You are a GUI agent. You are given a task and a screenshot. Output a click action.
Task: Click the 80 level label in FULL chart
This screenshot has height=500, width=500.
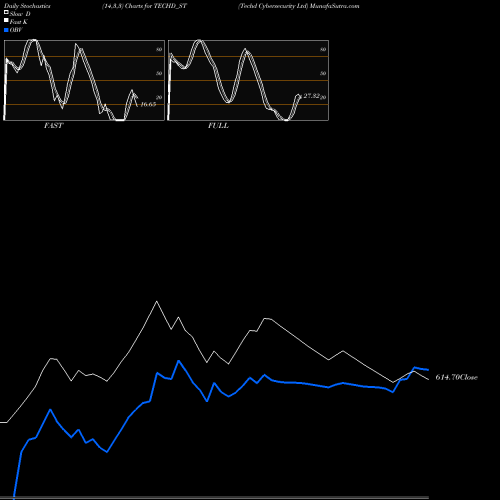(x=323, y=49)
